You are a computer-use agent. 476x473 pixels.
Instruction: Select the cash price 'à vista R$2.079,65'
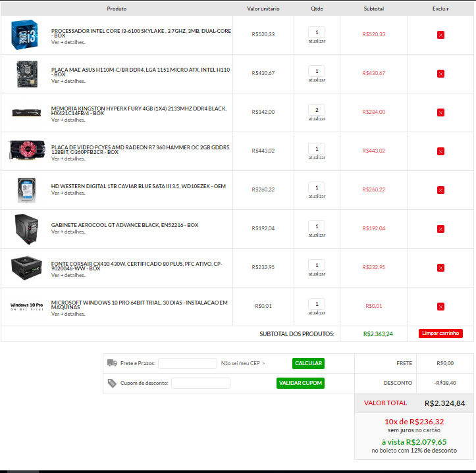pyautogui.click(x=414, y=442)
